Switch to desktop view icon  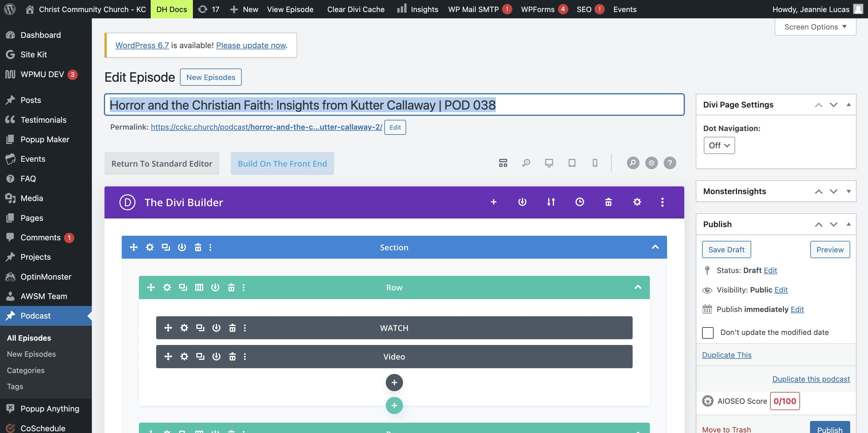pyautogui.click(x=549, y=163)
